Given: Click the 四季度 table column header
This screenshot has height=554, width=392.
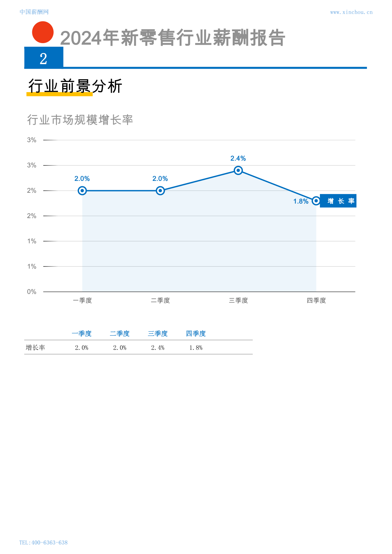Looking at the screenshot, I should (196, 334).
